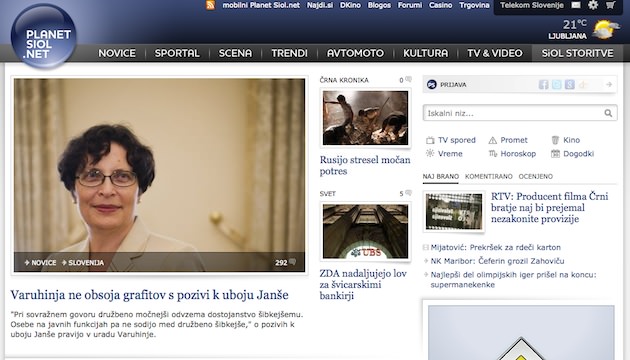The image size is (630, 360).
Task: Switch to the OCENJENO tab
Action: click(x=536, y=176)
